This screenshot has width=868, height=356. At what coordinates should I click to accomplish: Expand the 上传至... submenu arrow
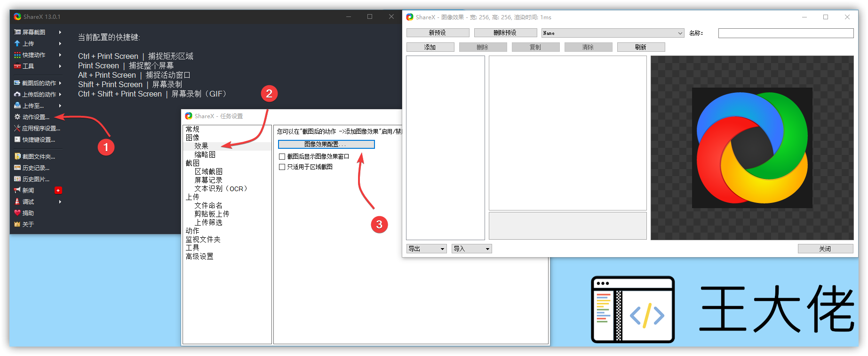[x=60, y=105]
